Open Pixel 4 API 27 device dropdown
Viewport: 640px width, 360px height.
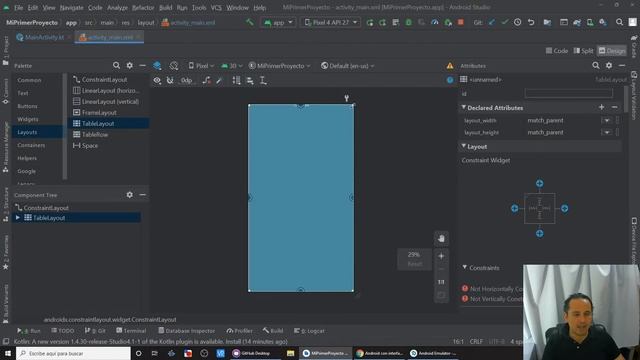(x=330, y=22)
